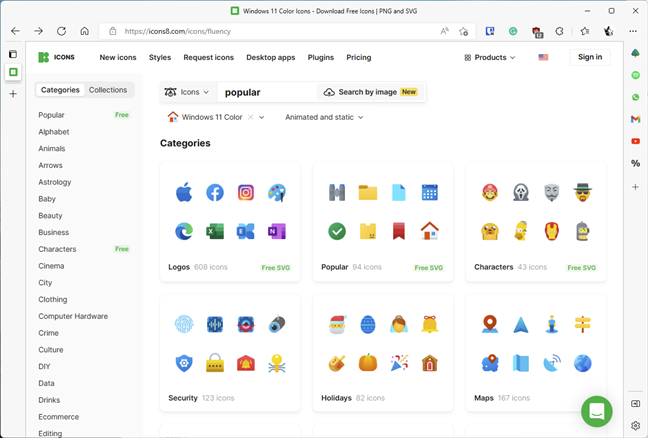Screen dimensions: 648x438
Task: Open a new tab with plus in vertical tabs
Action: pyautogui.click(x=13, y=94)
